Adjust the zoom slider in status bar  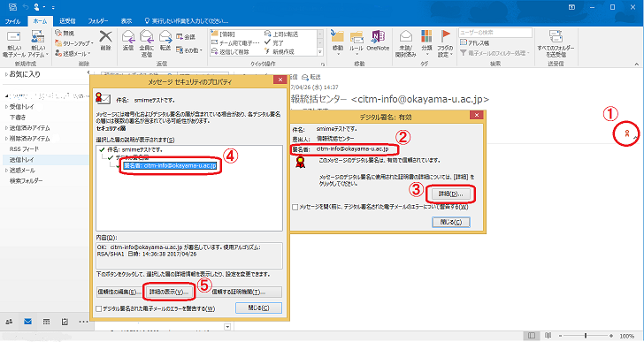click(586, 336)
